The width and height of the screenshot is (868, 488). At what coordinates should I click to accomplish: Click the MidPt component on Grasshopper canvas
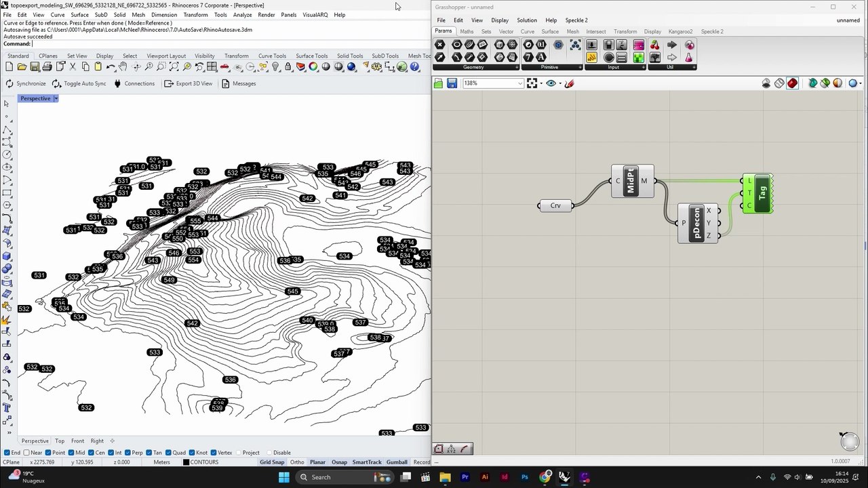(632, 181)
